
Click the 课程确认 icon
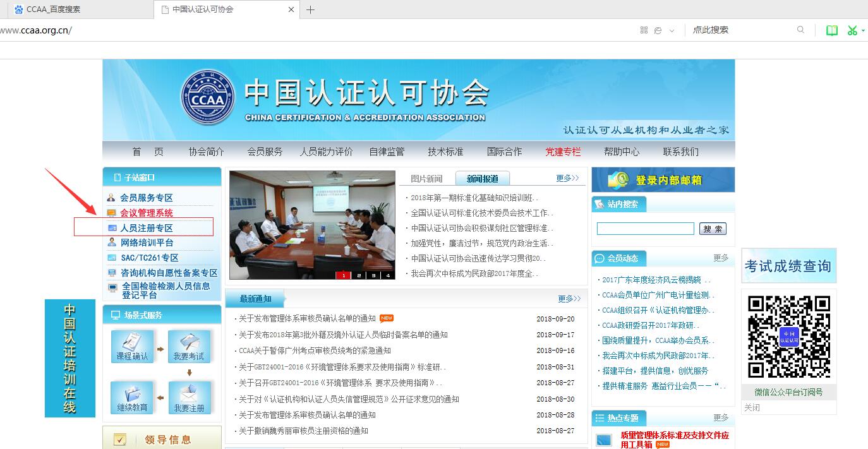(132, 346)
